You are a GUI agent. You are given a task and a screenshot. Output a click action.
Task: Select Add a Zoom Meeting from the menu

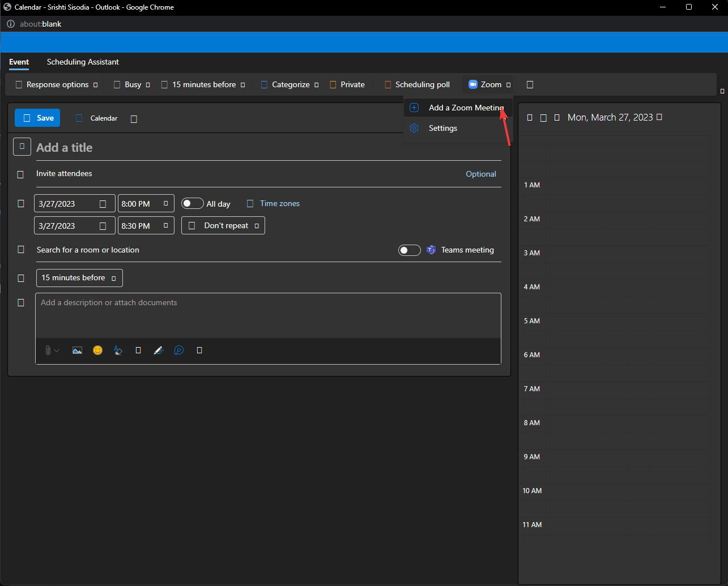point(458,108)
